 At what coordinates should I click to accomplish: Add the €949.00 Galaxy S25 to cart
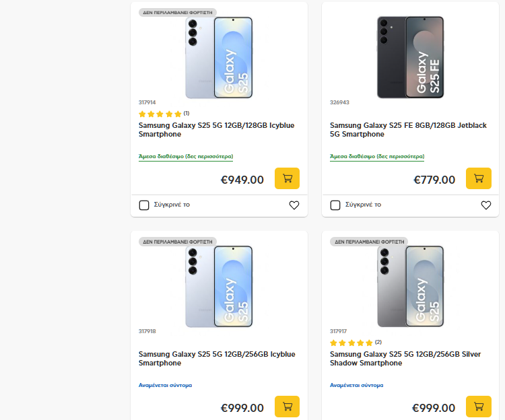pos(287,178)
